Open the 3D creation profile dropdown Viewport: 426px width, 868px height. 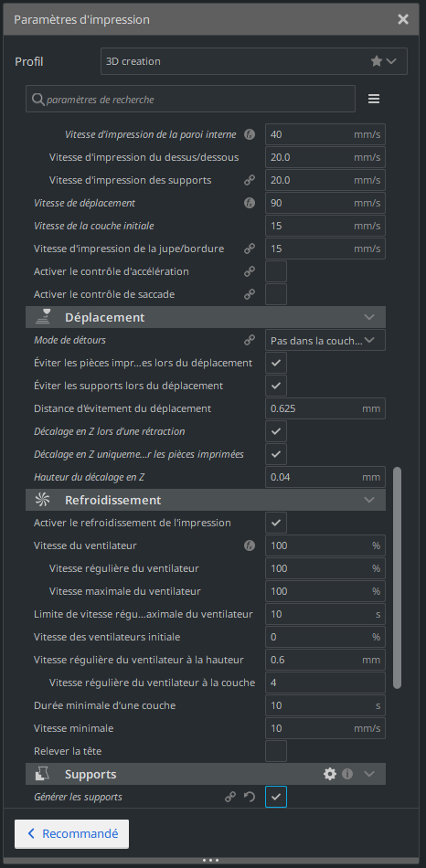pyautogui.click(x=254, y=61)
